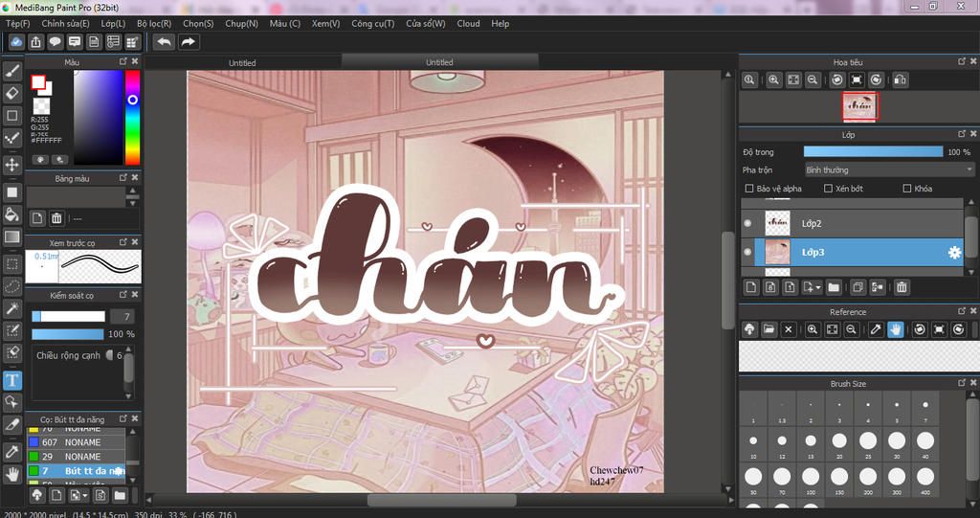980x518 pixels.
Task: Open Lớp3 layer settings gear
Action: (x=954, y=252)
